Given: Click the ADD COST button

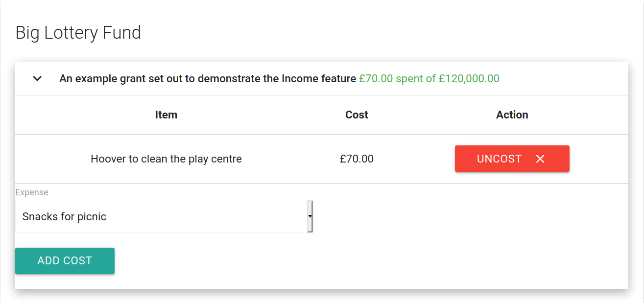Looking at the screenshot, I should pyautogui.click(x=65, y=261).
